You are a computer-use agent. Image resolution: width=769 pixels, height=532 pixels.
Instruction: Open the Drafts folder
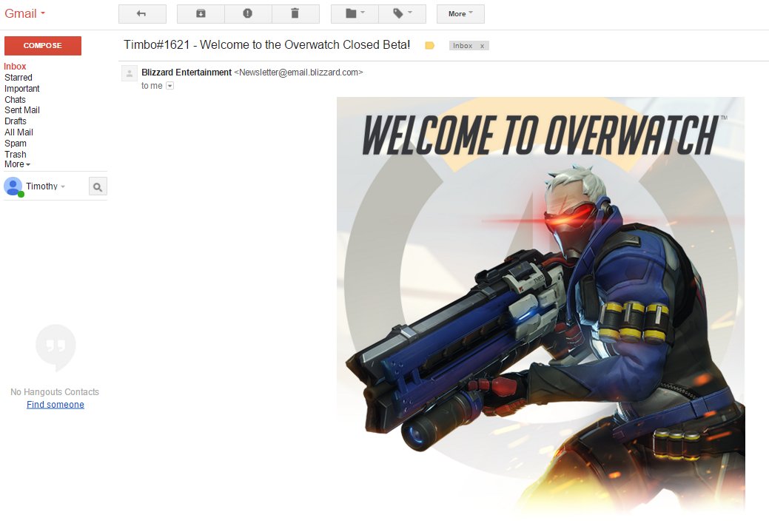16,121
